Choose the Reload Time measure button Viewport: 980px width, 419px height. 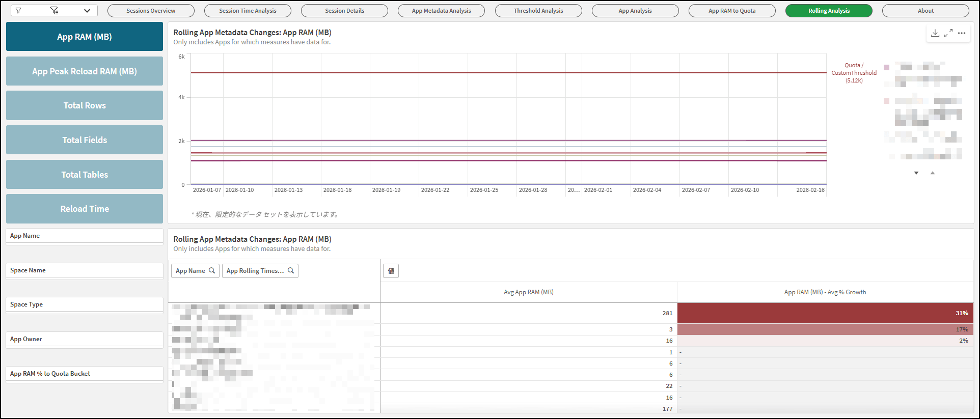point(85,209)
